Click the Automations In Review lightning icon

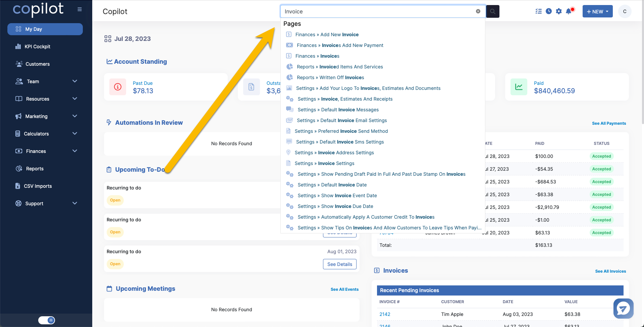click(109, 122)
